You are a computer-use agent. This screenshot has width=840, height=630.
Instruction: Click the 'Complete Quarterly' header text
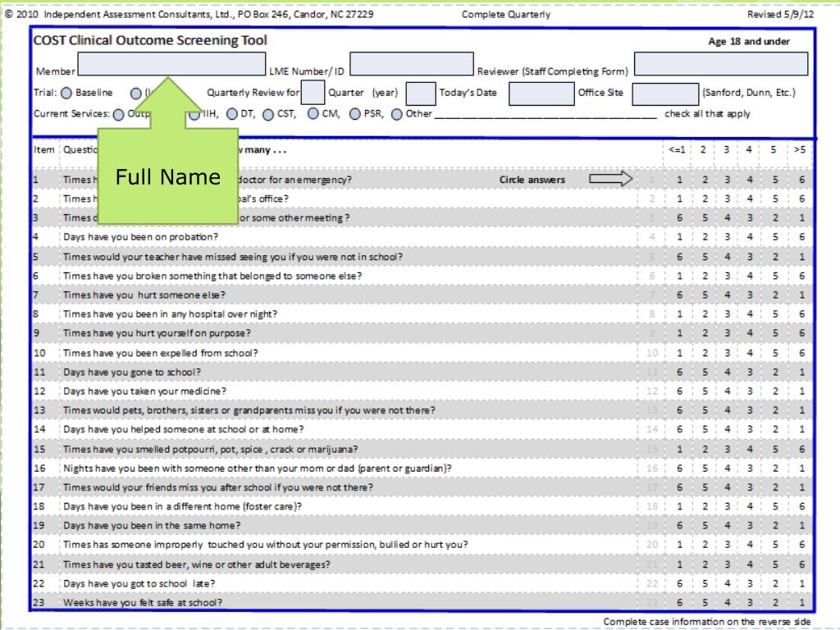[505, 15]
